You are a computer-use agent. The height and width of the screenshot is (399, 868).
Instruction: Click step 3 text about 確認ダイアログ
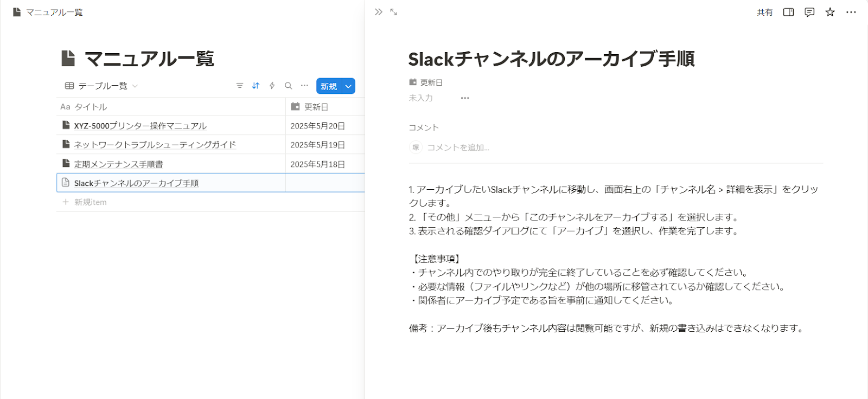[x=574, y=231]
